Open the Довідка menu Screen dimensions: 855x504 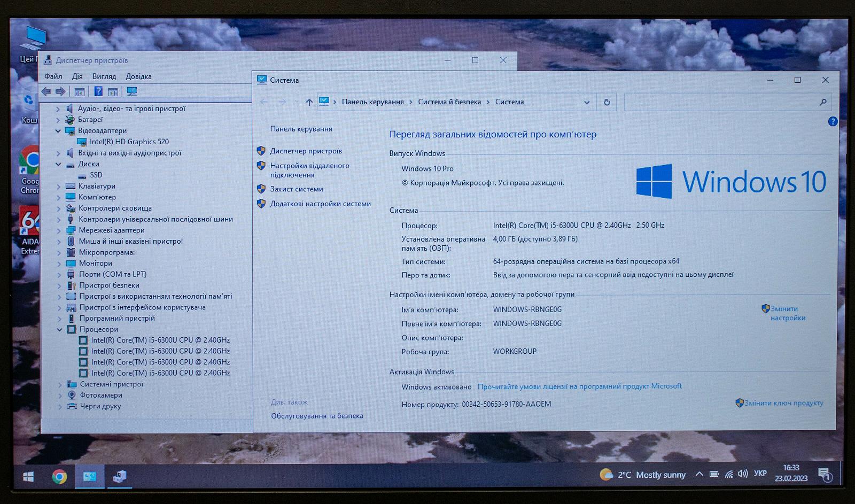tap(139, 76)
